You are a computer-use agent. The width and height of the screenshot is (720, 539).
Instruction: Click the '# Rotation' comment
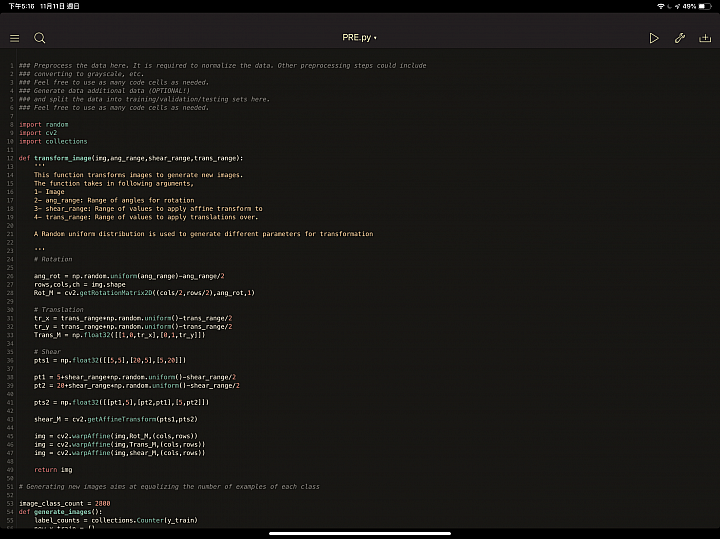coord(53,259)
